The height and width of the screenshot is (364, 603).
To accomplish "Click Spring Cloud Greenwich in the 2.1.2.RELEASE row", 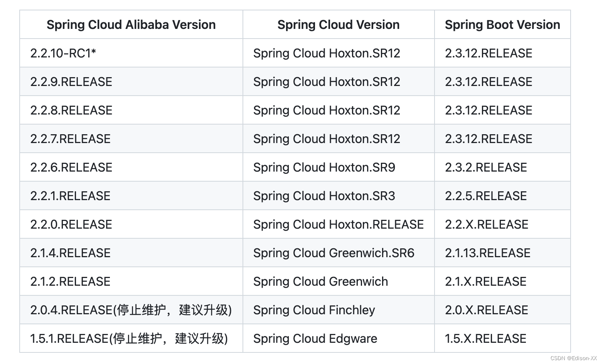I will coord(339,281).
